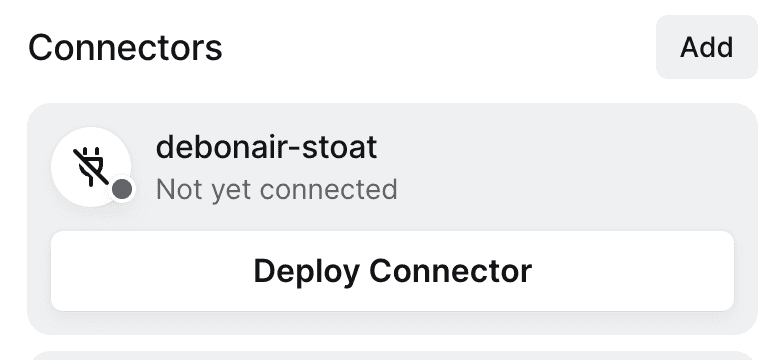Click the Add connector button
Screen dimensions: 780x360
707,47
